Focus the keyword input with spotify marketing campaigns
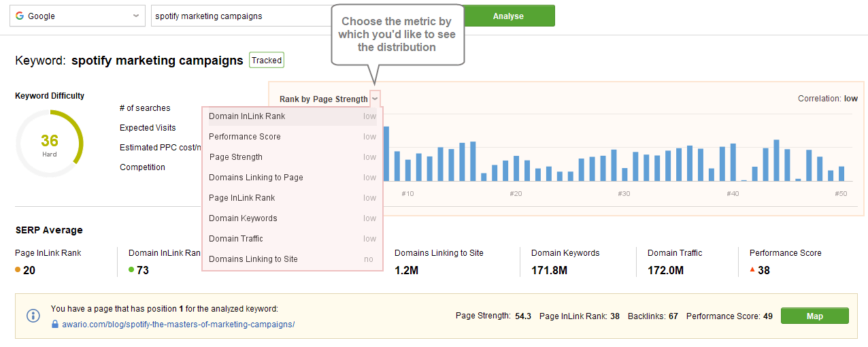This screenshot has width=868, height=347. tap(241, 16)
